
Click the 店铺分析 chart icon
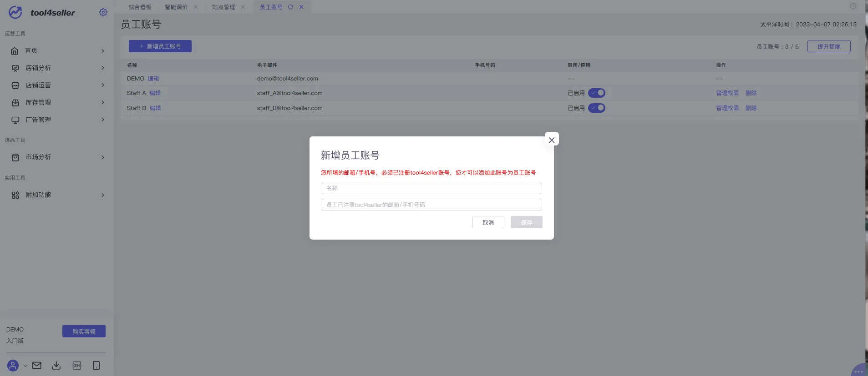point(15,68)
